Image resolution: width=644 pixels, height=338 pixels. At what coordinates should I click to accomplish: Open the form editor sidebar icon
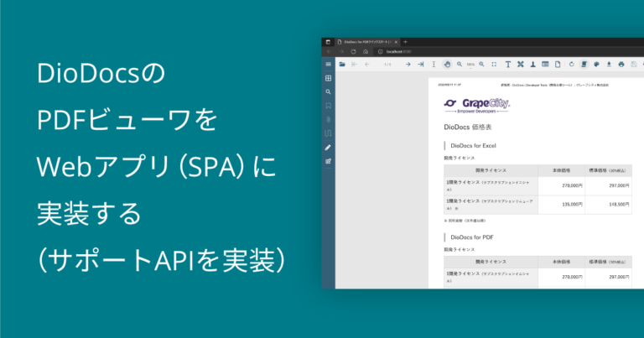coord(328,161)
